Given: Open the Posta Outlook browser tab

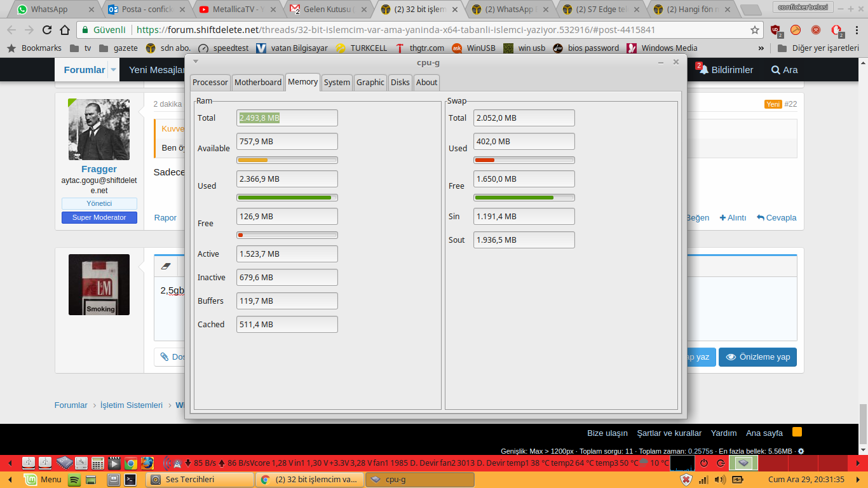Looking at the screenshot, I should point(146,10).
